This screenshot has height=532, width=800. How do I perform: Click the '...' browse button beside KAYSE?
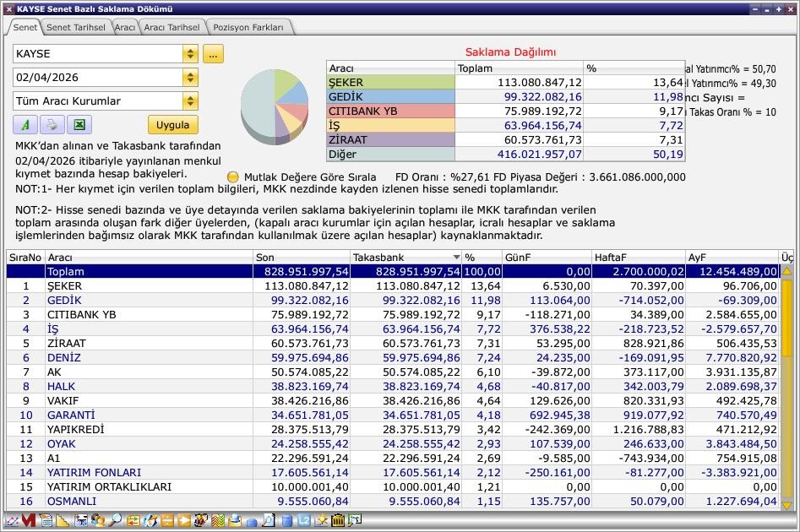pos(212,54)
